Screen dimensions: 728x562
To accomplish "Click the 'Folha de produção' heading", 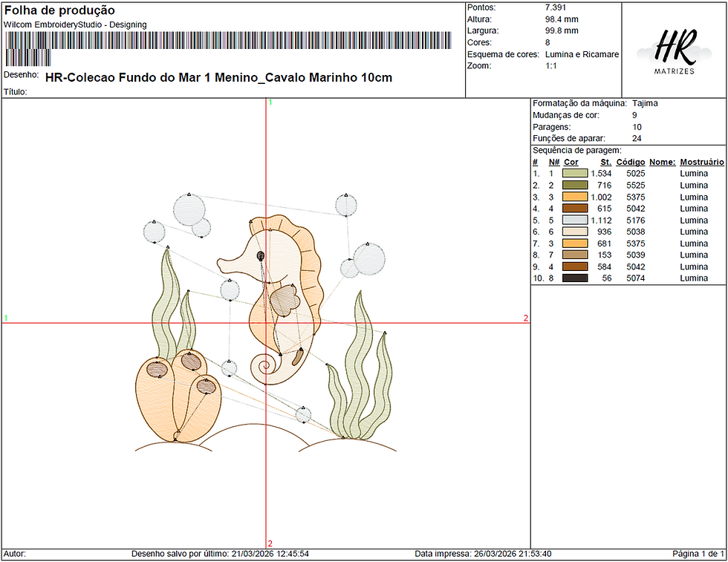I will coord(59,10).
